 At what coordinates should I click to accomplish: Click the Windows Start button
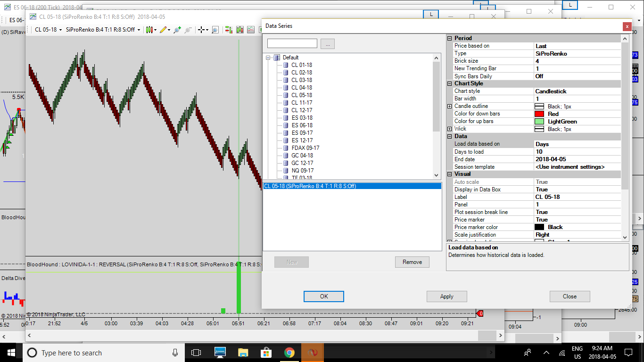pos(11,353)
